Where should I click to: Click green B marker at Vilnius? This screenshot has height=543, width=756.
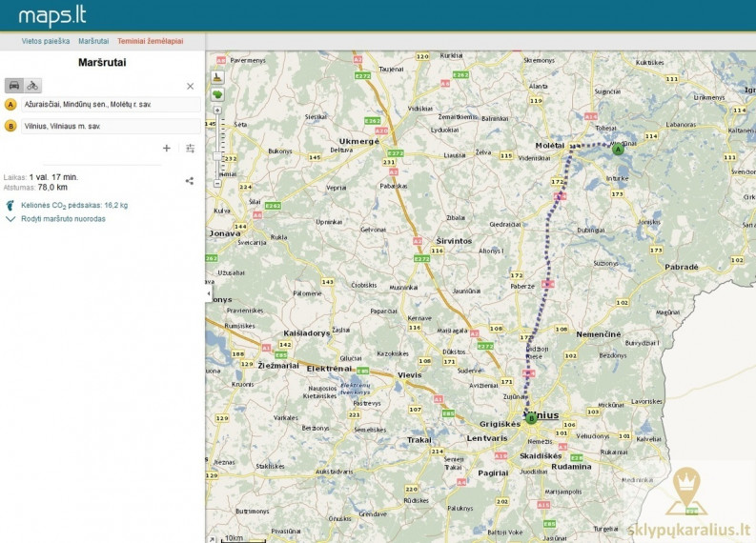click(531, 418)
